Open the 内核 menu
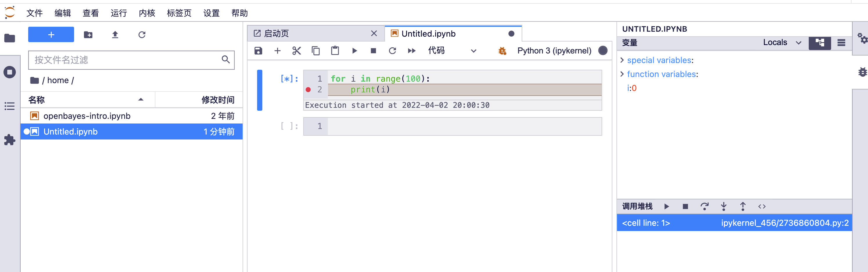868x272 pixels. (x=147, y=13)
